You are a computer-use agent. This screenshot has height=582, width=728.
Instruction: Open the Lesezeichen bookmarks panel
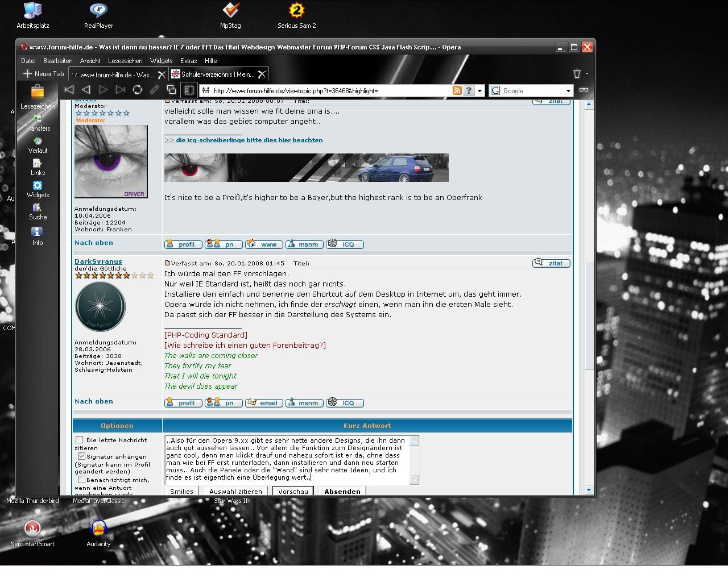(38, 97)
